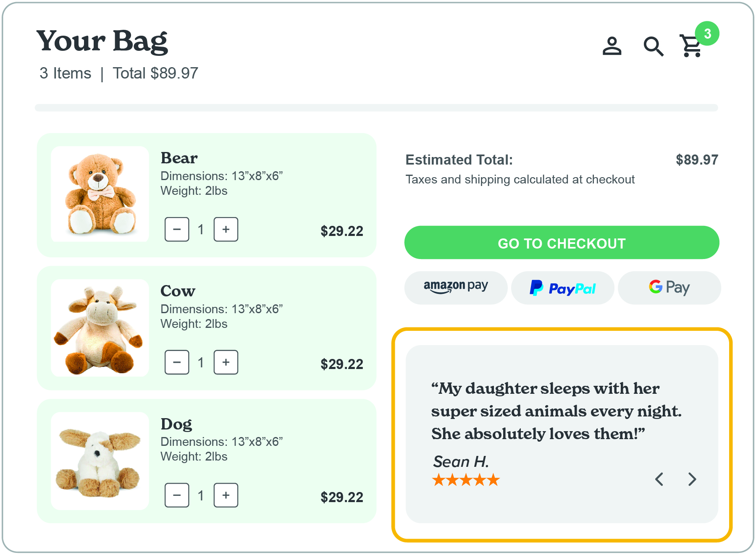Click the five-star rating in the review
The width and height of the screenshot is (756, 555).
[x=465, y=479]
